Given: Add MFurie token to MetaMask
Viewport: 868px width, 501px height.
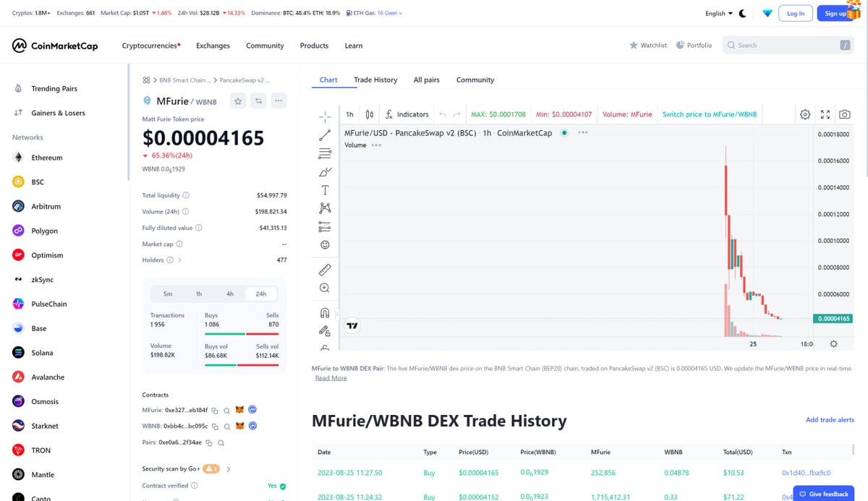Looking at the screenshot, I should (x=239, y=410).
